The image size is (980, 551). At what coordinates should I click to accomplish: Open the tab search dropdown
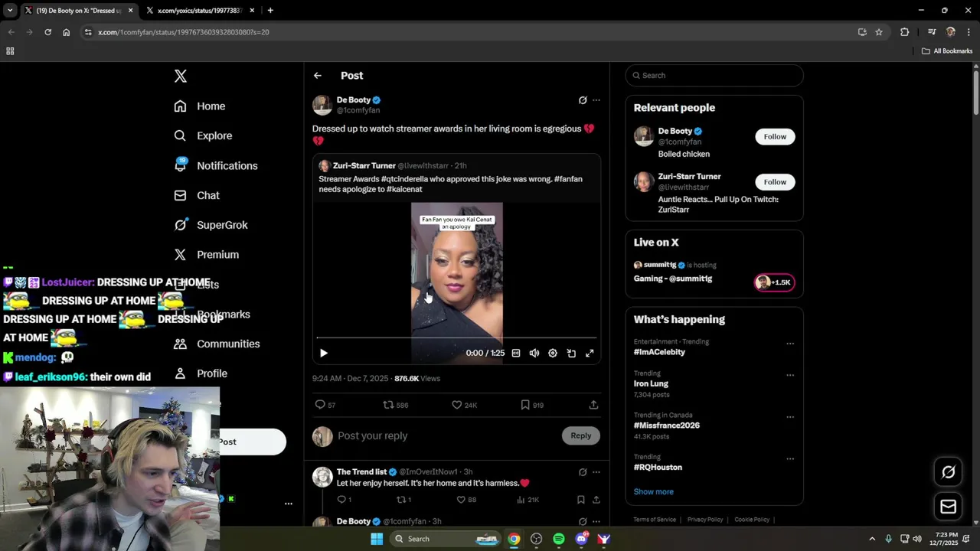[x=10, y=11]
